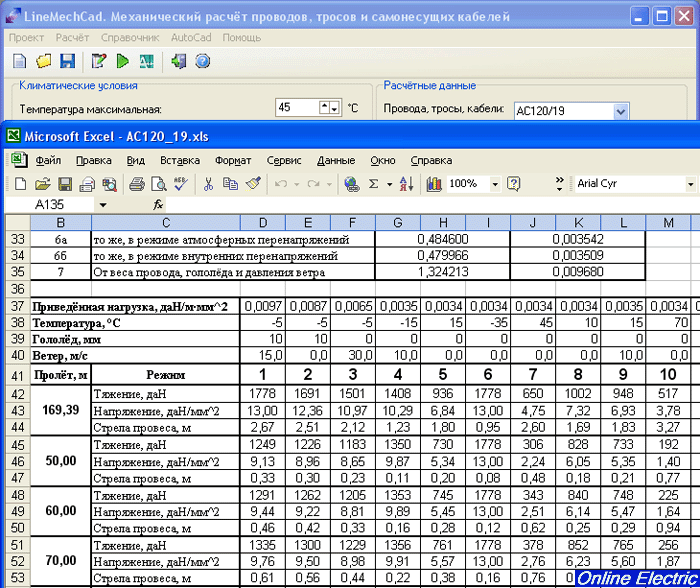Open the chart wizard icon

point(433,184)
